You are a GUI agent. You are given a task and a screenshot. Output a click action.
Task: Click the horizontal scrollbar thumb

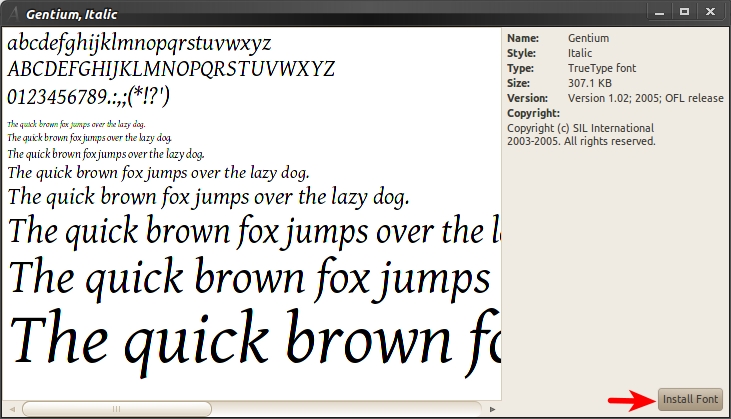tap(117, 409)
